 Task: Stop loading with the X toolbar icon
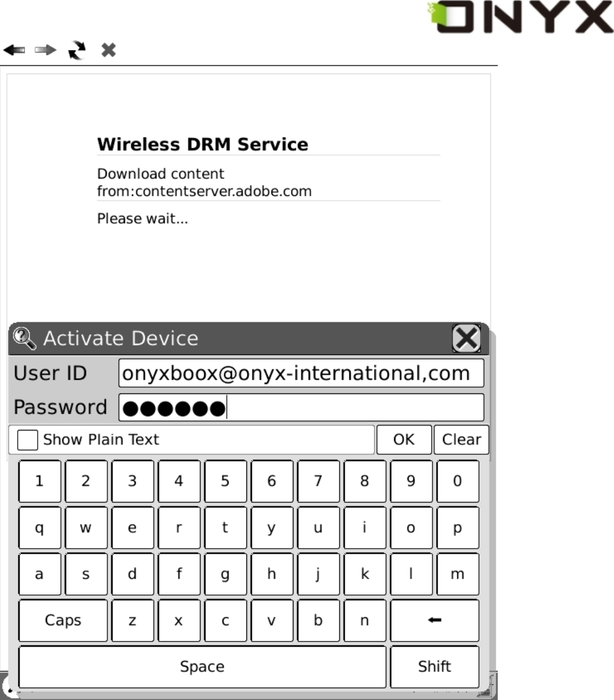pyautogui.click(x=109, y=50)
